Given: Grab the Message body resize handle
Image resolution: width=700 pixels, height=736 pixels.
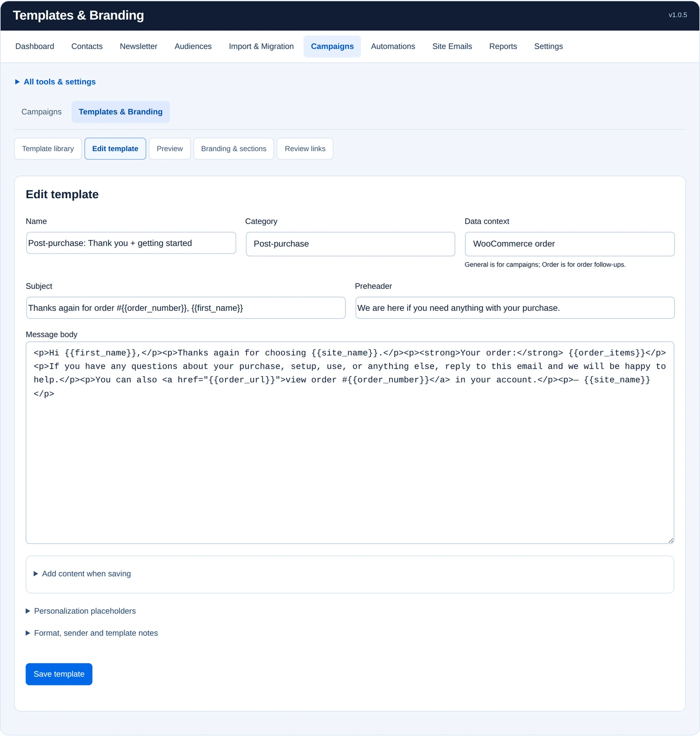Looking at the screenshot, I should click(671, 540).
